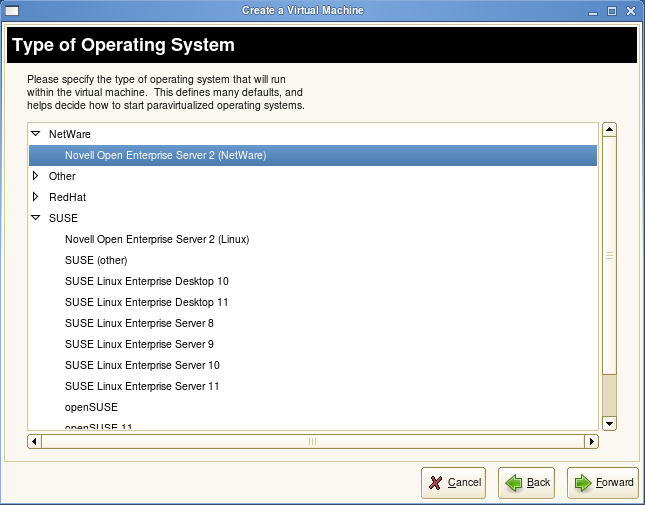Click Forward to continue the wizard
The height and width of the screenshot is (505, 645).
coord(603,482)
